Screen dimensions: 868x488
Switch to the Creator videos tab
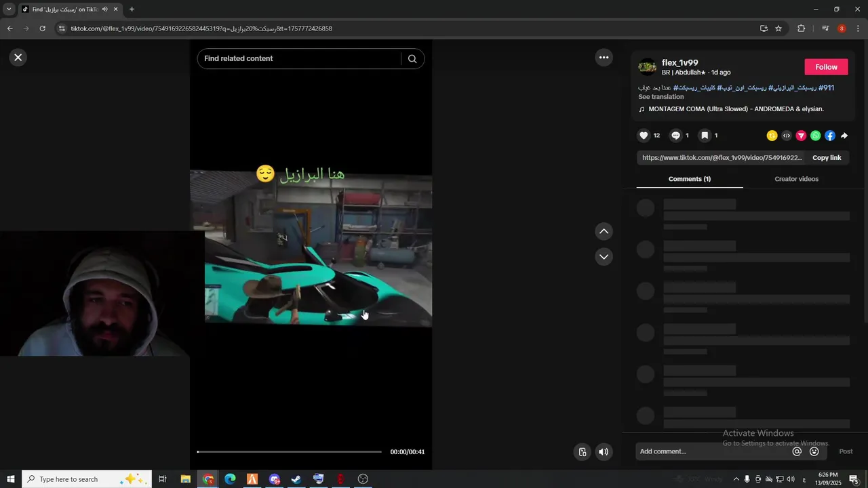click(x=796, y=179)
